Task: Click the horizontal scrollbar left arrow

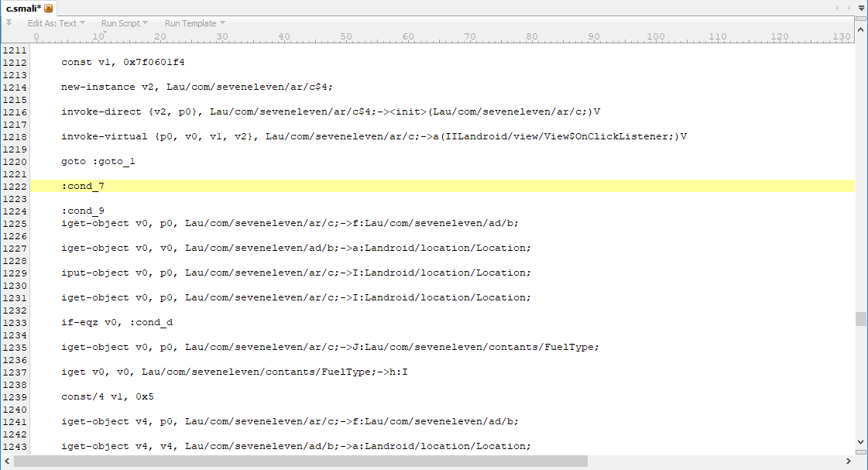Action: 7,461
